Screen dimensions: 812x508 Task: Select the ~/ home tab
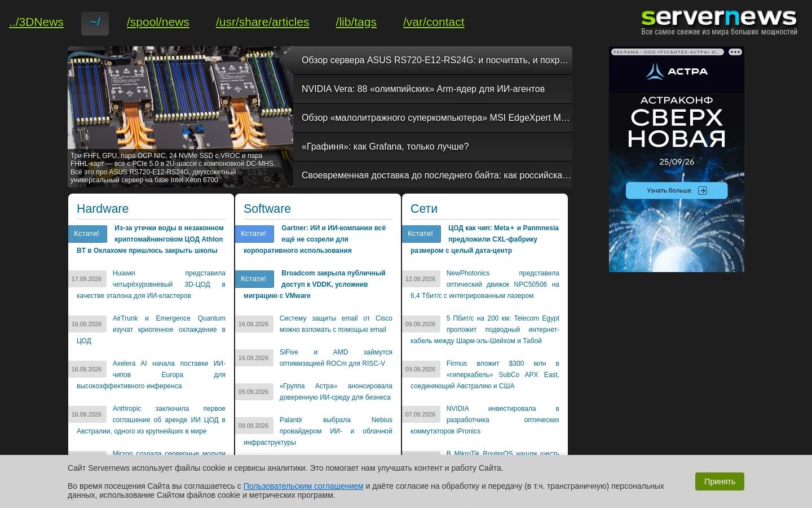pos(95,23)
